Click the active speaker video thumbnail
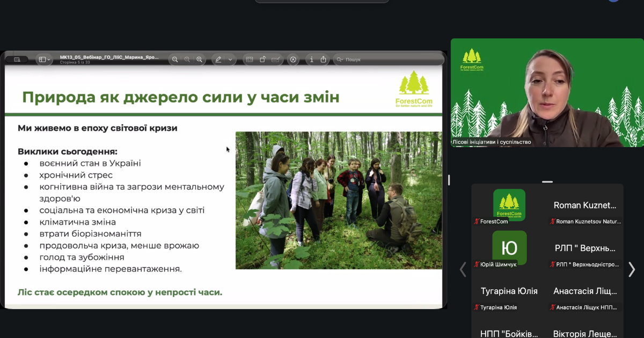 pos(540,92)
